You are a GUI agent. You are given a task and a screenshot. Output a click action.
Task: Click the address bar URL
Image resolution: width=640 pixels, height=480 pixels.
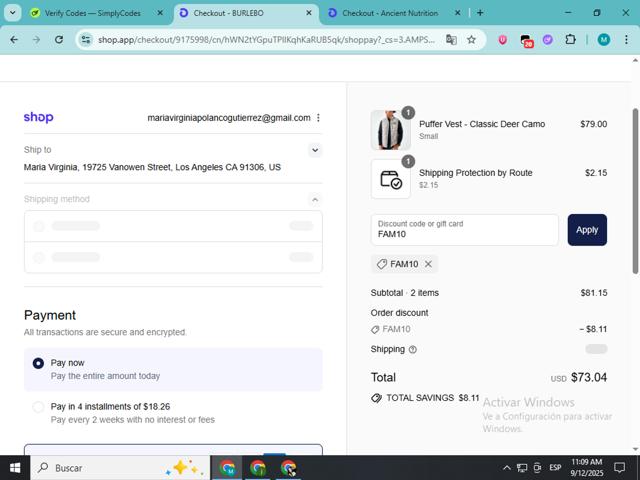coord(266,40)
